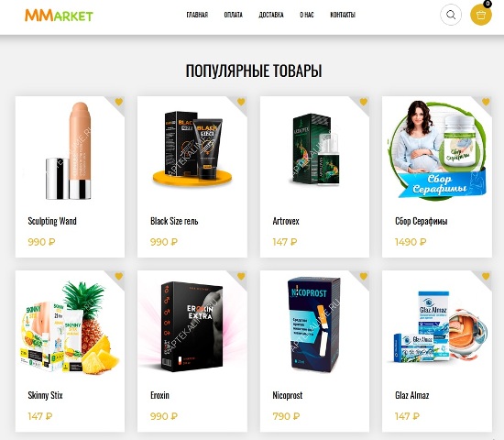Mark Skinny Stix as favorite

tap(119, 276)
